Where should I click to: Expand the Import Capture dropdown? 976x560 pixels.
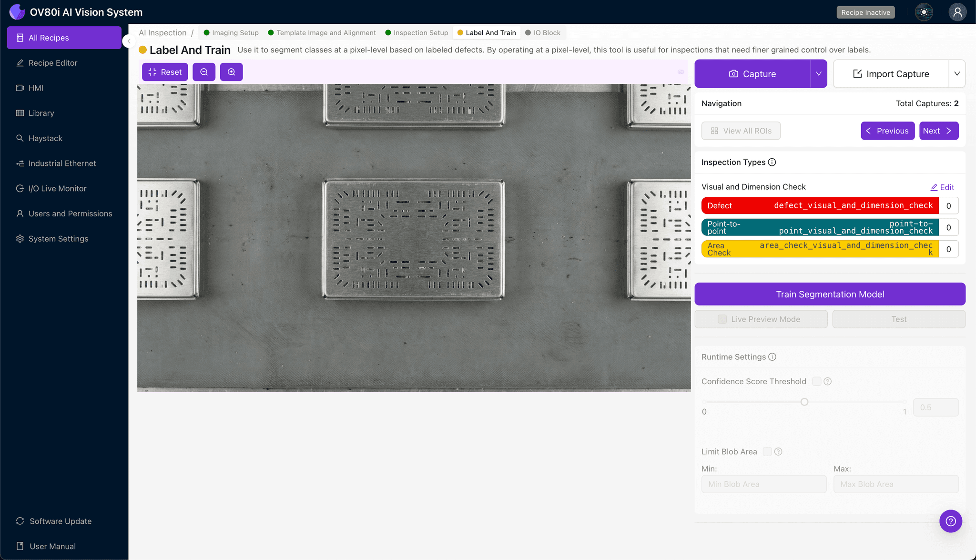[958, 73]
